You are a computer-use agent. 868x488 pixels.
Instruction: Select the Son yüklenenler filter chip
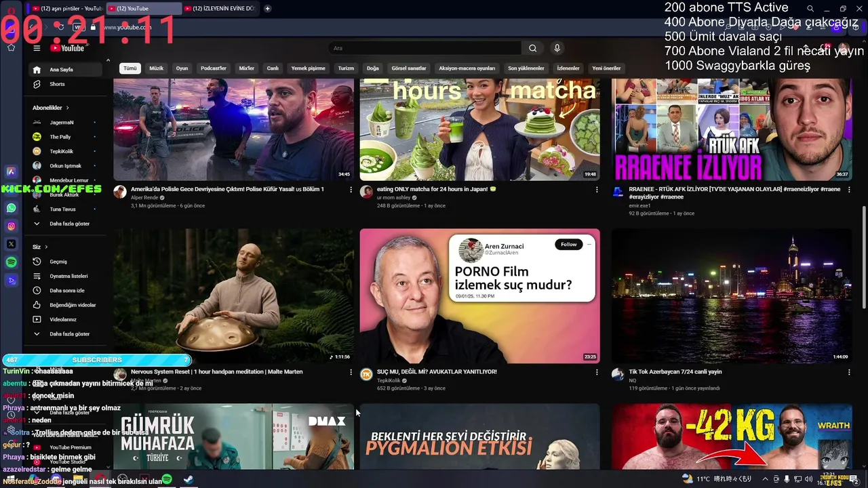point(526,68)
